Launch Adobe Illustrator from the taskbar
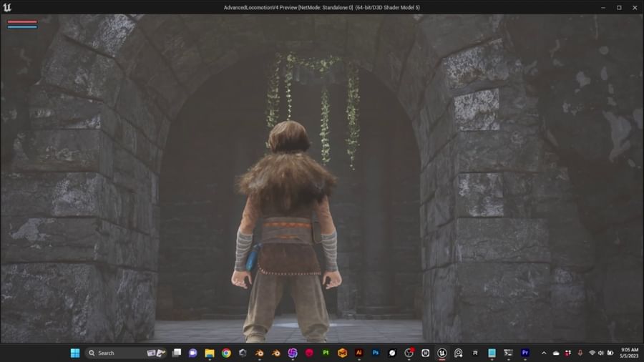644x362 pixels. [x=359, y=353]
